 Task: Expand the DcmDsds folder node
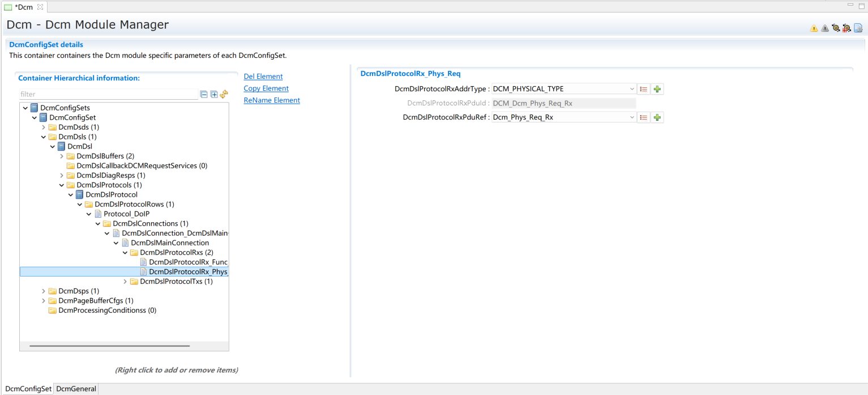(x=44, y=128)
